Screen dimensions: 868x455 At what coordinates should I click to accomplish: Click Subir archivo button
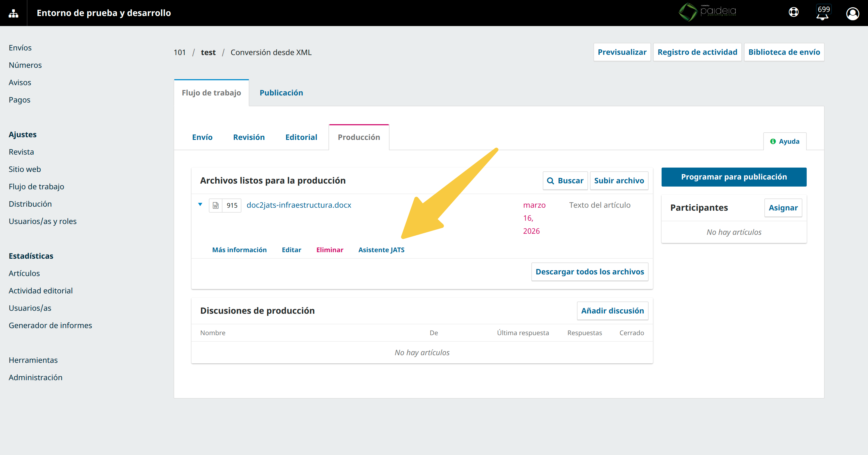point(619,181)
